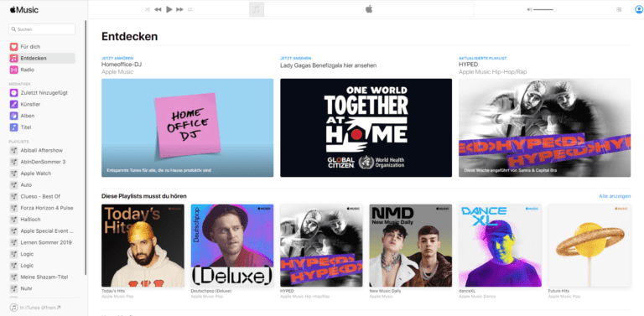Screen dimensions: 644x316
Task: Open Titel in the library
Action: point(42,127)
